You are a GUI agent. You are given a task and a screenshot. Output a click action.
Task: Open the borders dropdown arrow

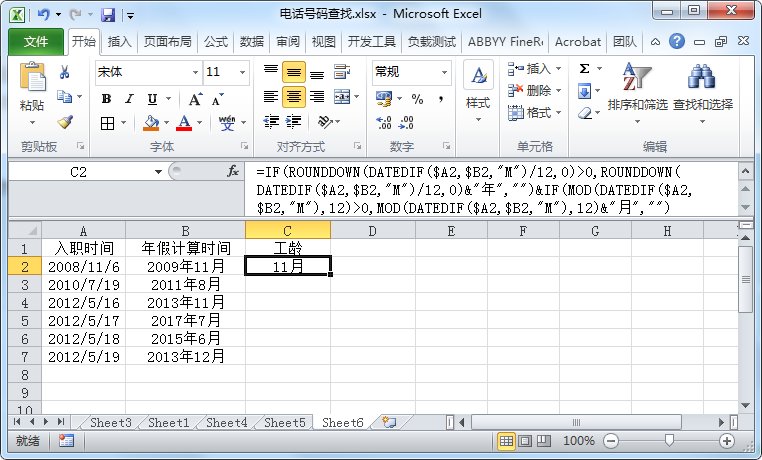(123, 123)
